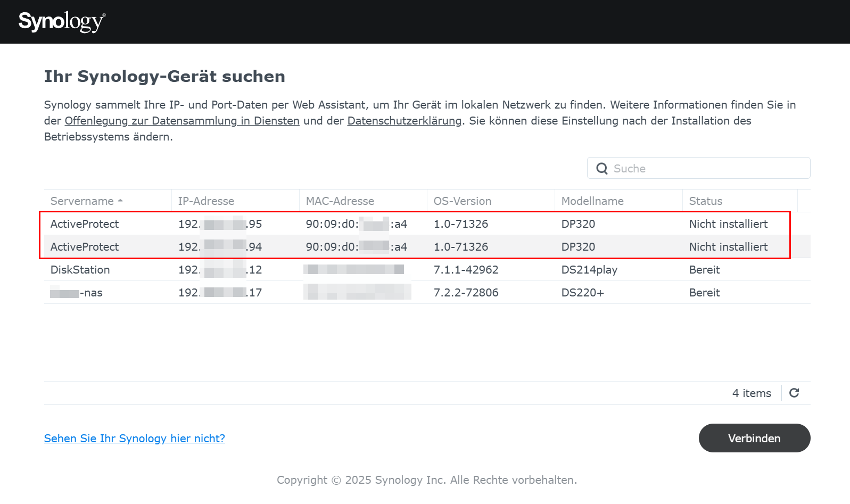The height and width of the screenshot is (504, 850).
Task: Click the '4 items' count label
Action: [752, 393]
